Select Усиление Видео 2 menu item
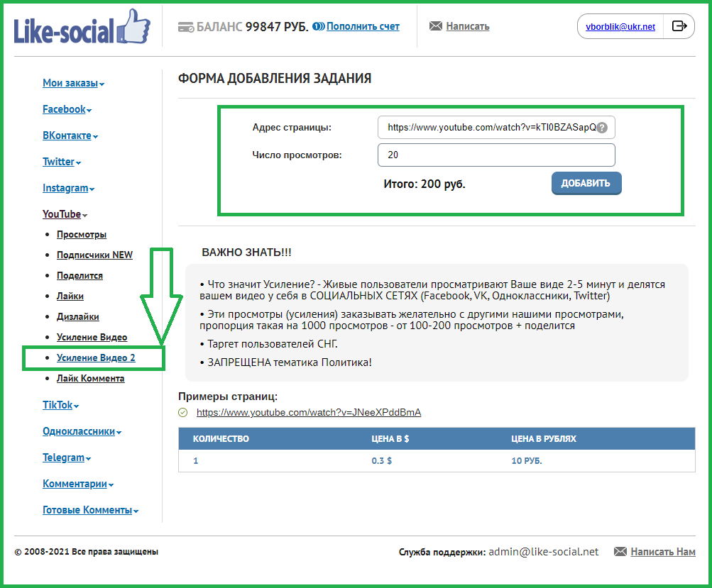The width and height of the screenshot is (712, 588). (96, 357)
